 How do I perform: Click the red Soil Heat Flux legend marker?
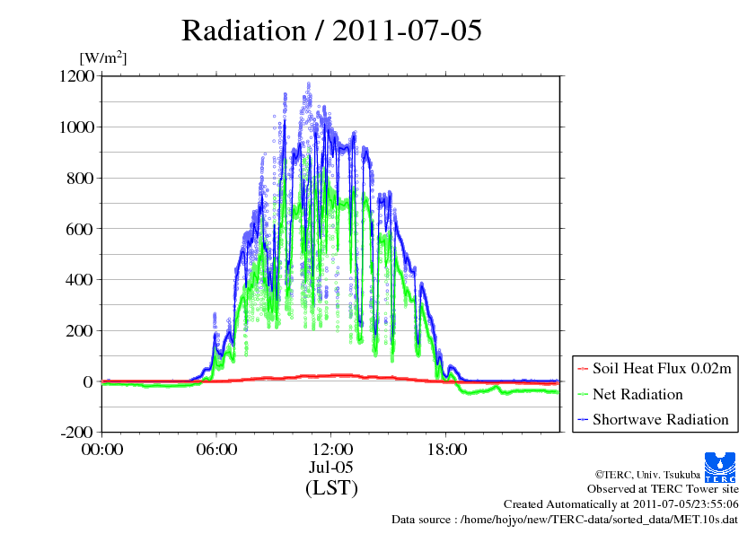click(583, 369)
